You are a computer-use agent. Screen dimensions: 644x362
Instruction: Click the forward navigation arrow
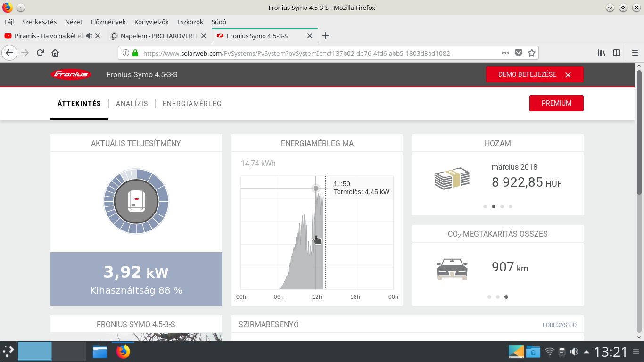pyautogui.click(x=25, y=53)
